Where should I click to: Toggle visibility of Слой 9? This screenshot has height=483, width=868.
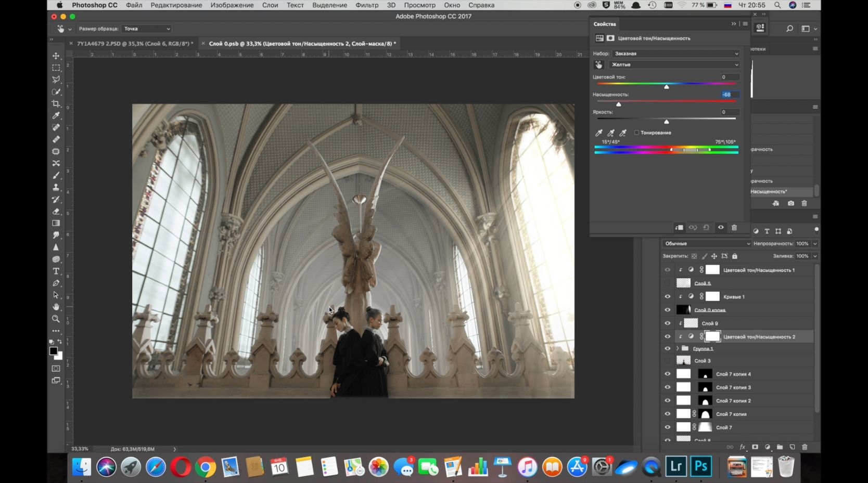coord(668,323)
